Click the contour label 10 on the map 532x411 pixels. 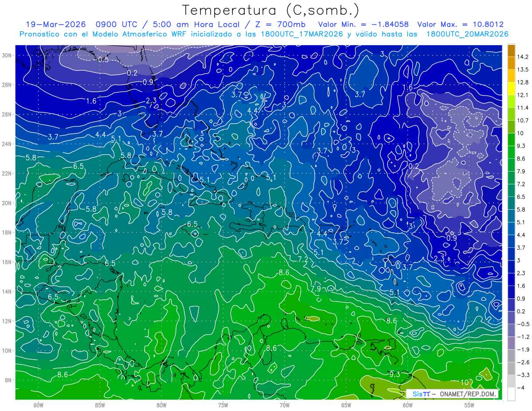[x=465, y=382]
